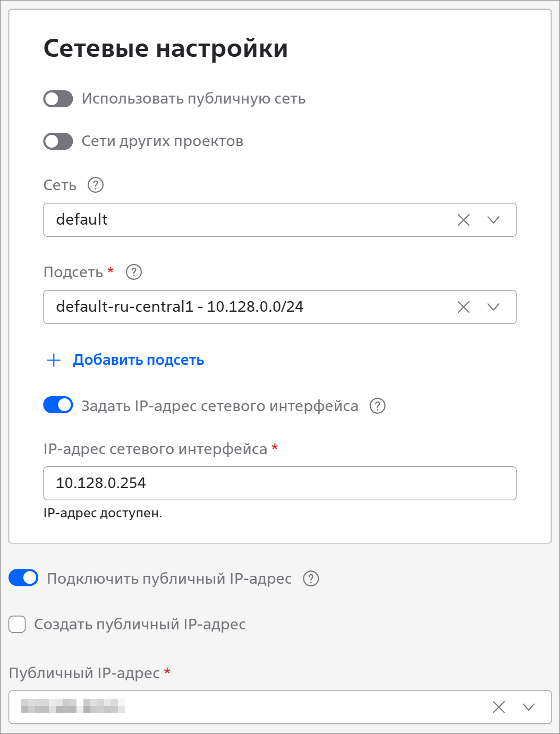The height and width of the screenshot is (734, 560).
Task: Open the Публичный IP-адрес dropdown list
Action: pyautogui.click(x=529, y=707)
